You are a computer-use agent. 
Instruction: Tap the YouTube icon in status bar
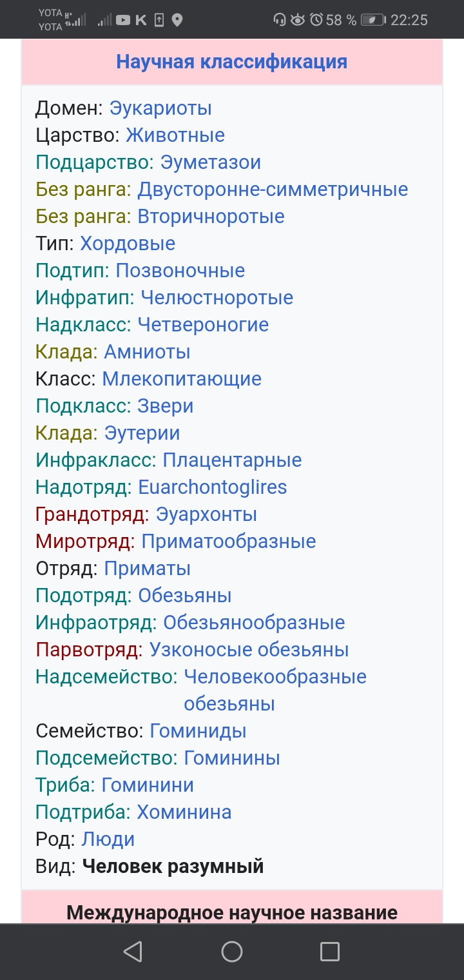tap(122, 21)
